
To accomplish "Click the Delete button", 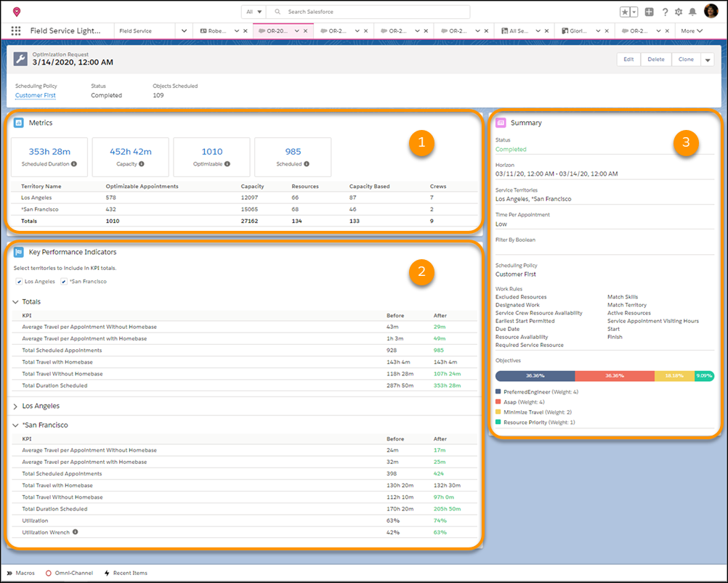I will click(656, 60).
